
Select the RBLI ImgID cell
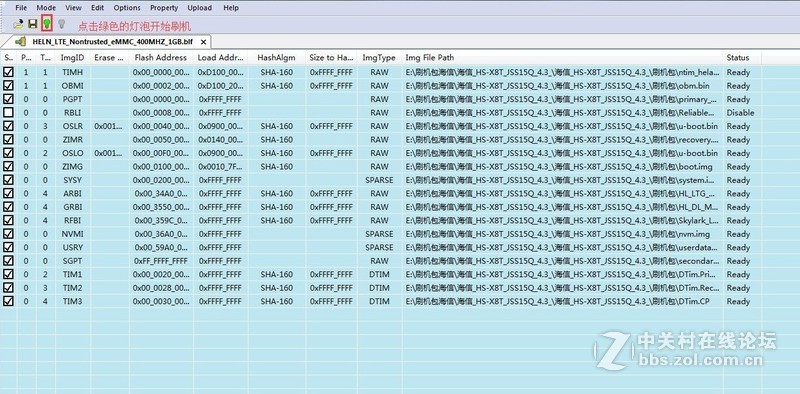point(72,112)
